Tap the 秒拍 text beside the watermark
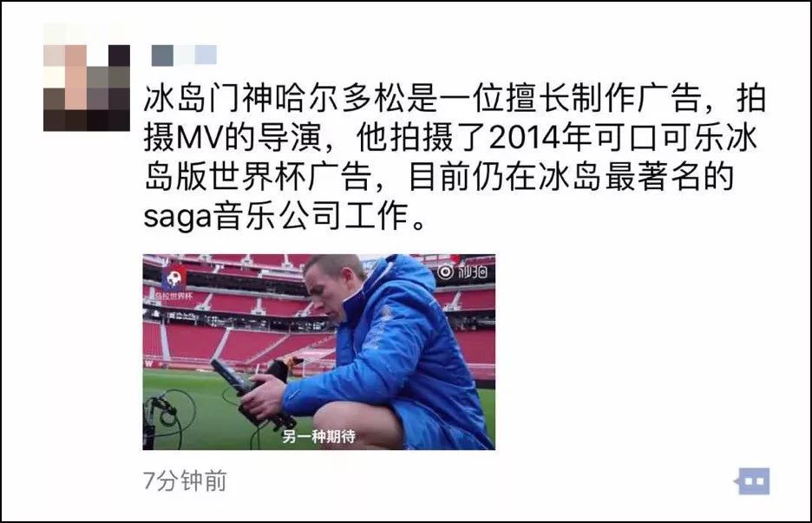The width and height of the screenshot is (812, 523). tap(472, 271)
